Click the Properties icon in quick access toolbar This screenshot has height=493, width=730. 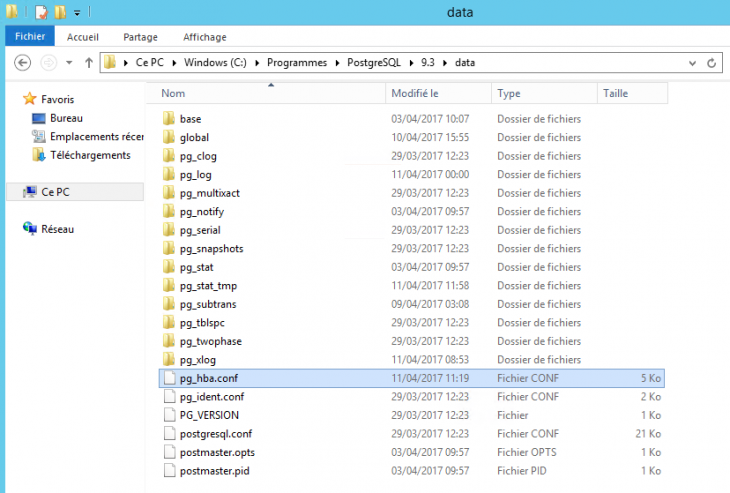(x=41, y=12)
